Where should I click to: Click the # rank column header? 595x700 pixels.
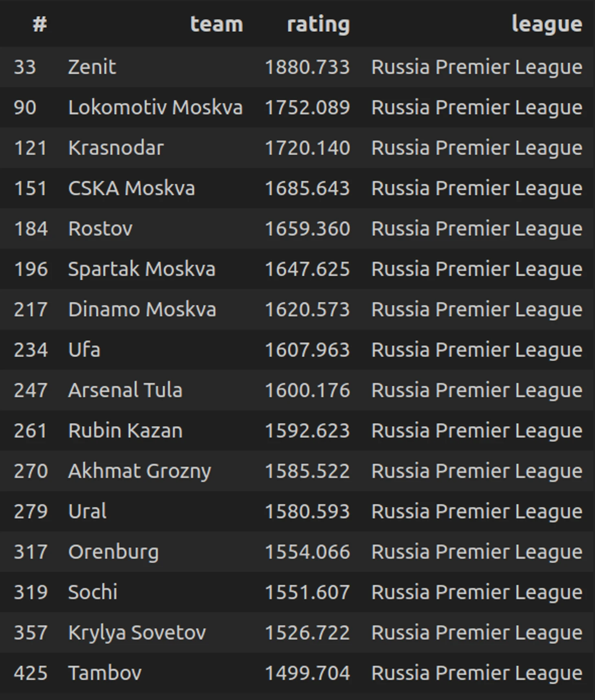pyautogui.click(x=40, y=24)
